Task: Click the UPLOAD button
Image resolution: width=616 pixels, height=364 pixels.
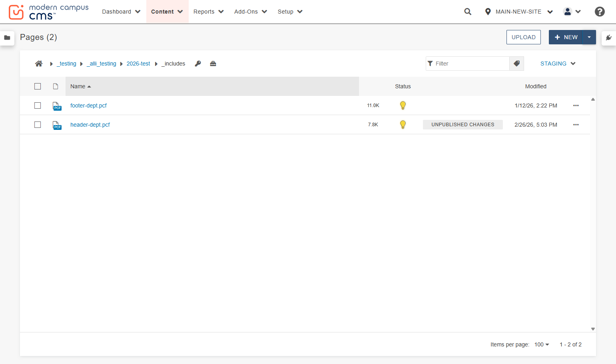Action: click(x=524, y=37)
